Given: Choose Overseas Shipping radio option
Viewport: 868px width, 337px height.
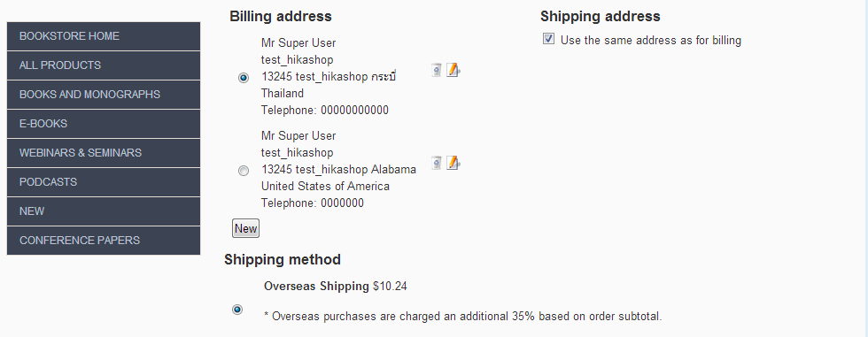Looking at the screenshot, I should [x=237, y=310].
